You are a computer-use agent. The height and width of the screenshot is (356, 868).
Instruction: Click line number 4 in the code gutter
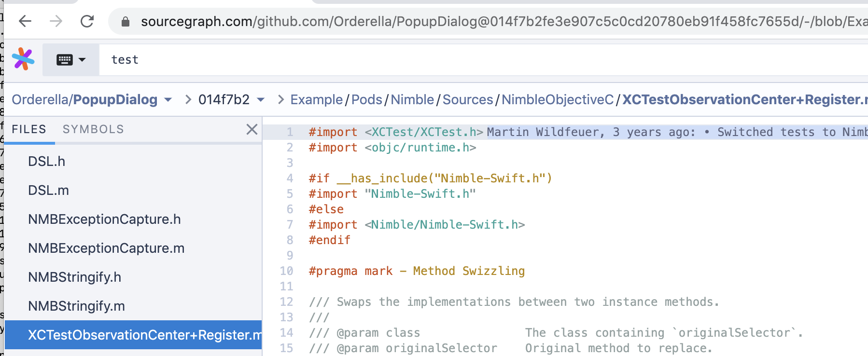(290, 178)
